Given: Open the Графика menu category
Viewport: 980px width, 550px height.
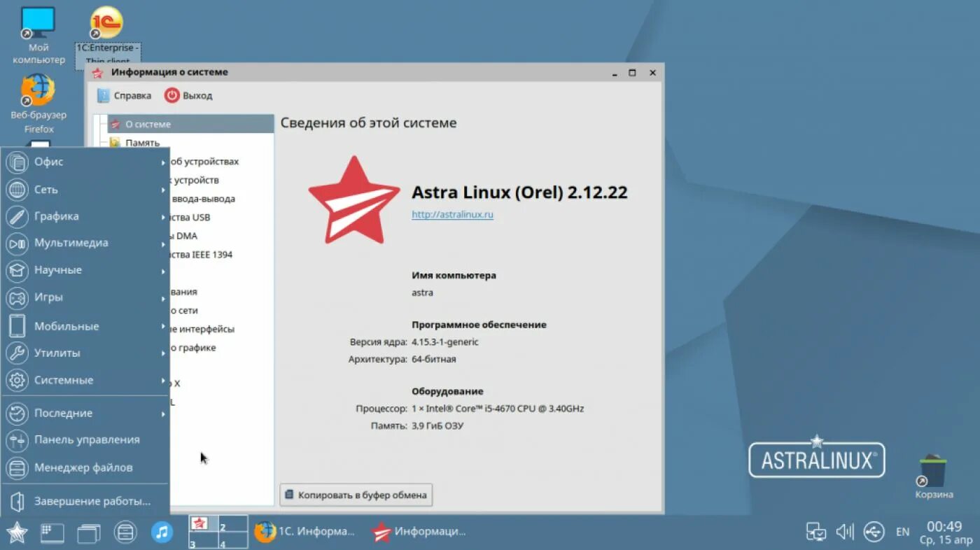Looking at the screenshot, I should [x=85, y=216].
